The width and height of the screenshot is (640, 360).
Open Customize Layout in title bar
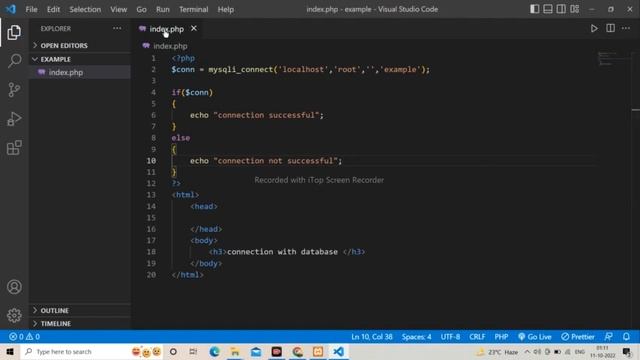click(575, 9)
